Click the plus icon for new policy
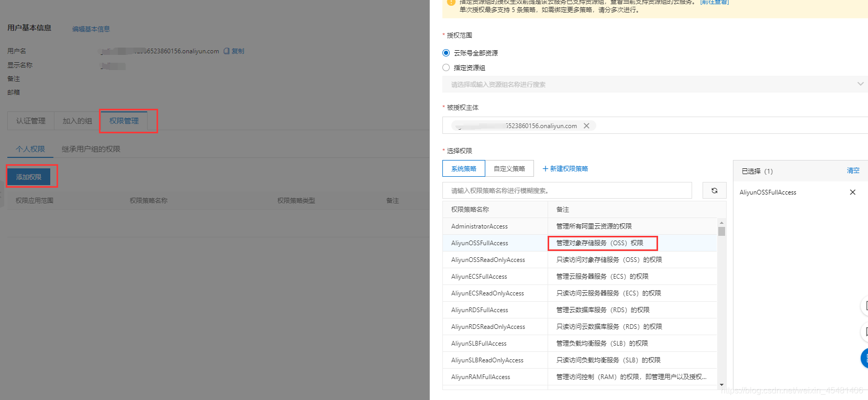 pyautogui.click(x=545, y=169)
